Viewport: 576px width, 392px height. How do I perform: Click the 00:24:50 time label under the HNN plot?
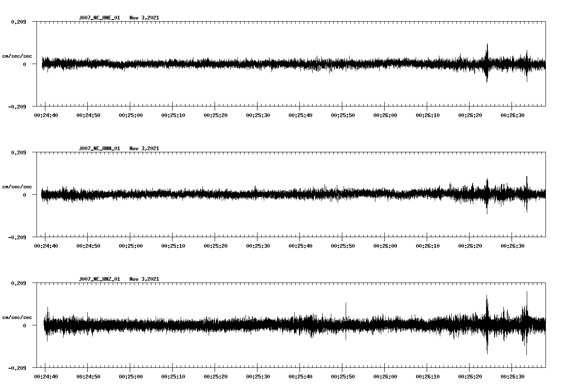88,246
